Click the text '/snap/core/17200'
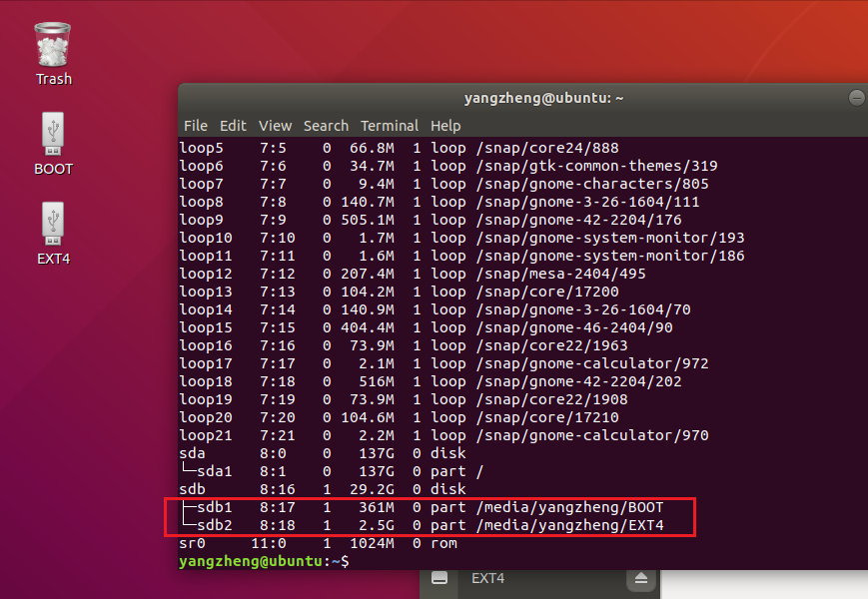Viewport: 868px width, 599px height. pos(547,292)
